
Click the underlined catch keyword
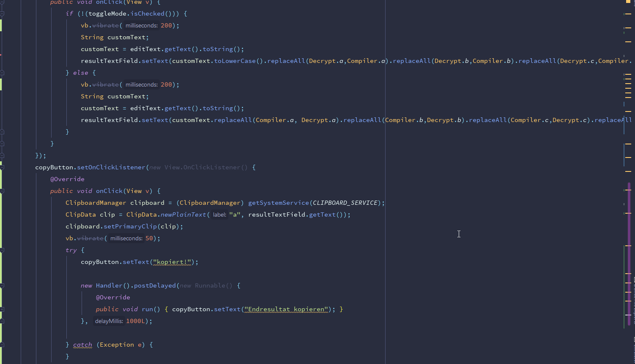point(82,345)
